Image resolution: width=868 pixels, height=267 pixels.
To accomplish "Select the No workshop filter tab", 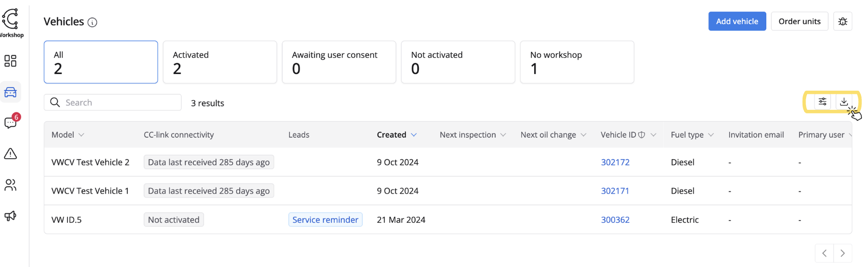I will click(x=576, y=62).
